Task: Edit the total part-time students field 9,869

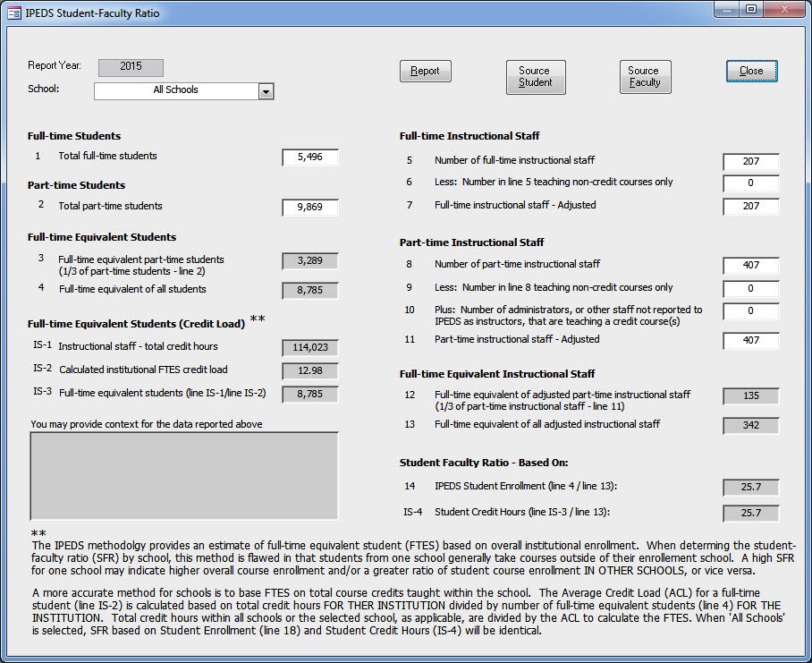Action: click(x=309, y=208)
